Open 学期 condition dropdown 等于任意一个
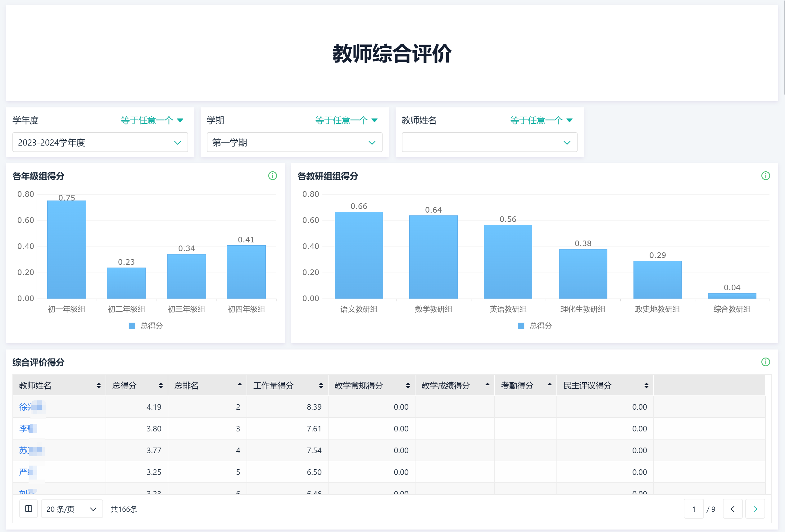Viewport: 785px width, 532px height. [x=346, y=120]
